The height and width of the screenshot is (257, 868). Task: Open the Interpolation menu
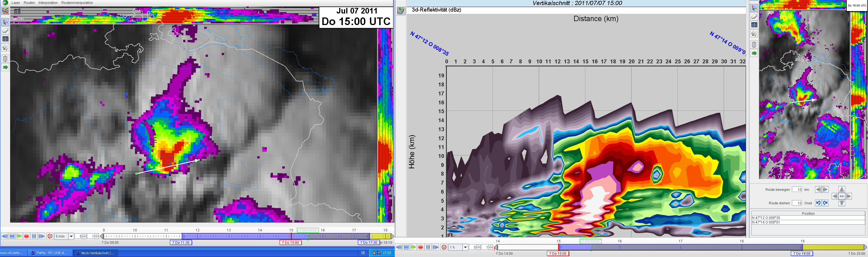pyautogui.click(x=48, y=3)
